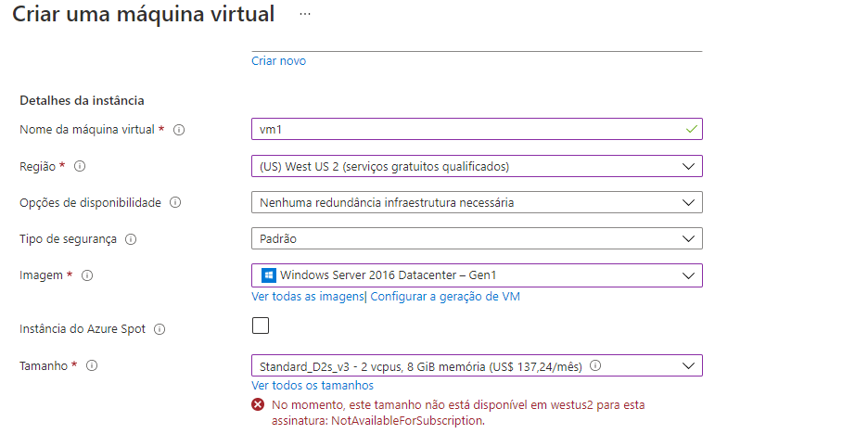This screenshot has height=434, width=868.
Task: Expand the Tamanho dropdown with Standard_D2s_v3
Action: (x=477, y=366)
